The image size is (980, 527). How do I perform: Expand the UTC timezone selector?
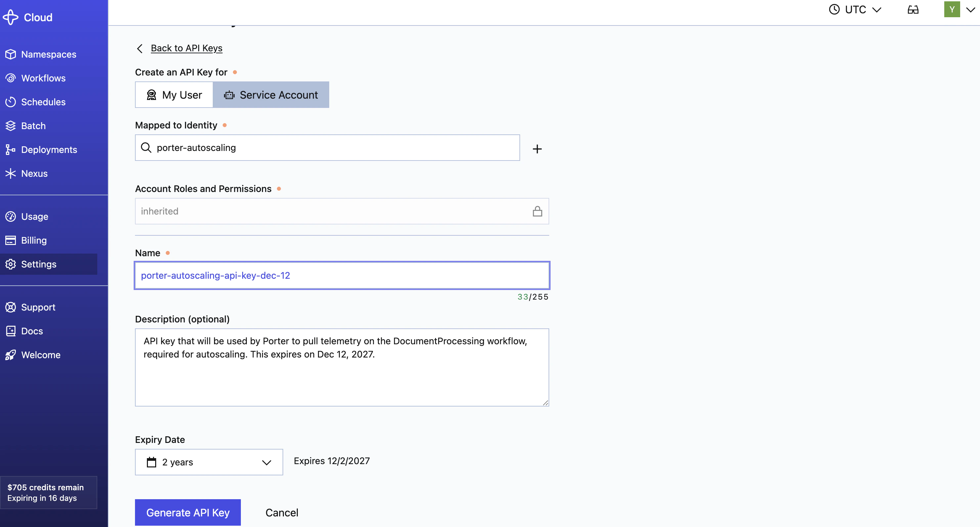point(855,10)
